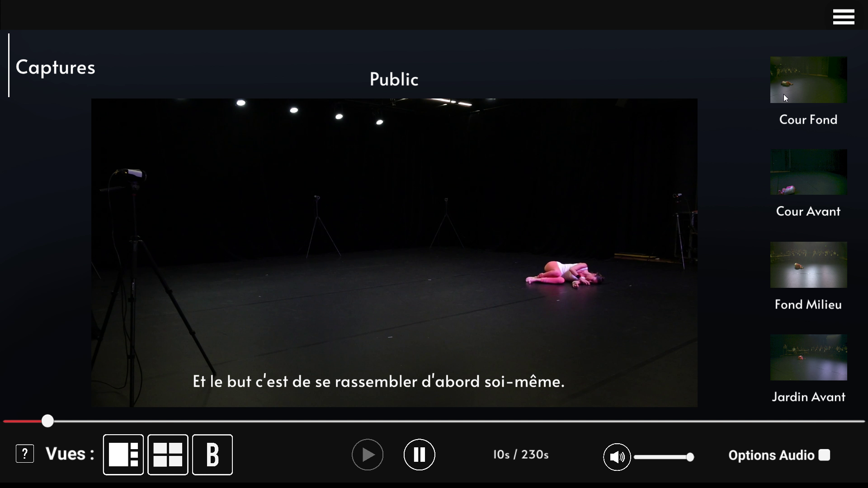Click the timeline progress scrubber handle
Image resolution: width=868 pixels, height=488 pixels.
pyautogui.click(x=47, y=421)
